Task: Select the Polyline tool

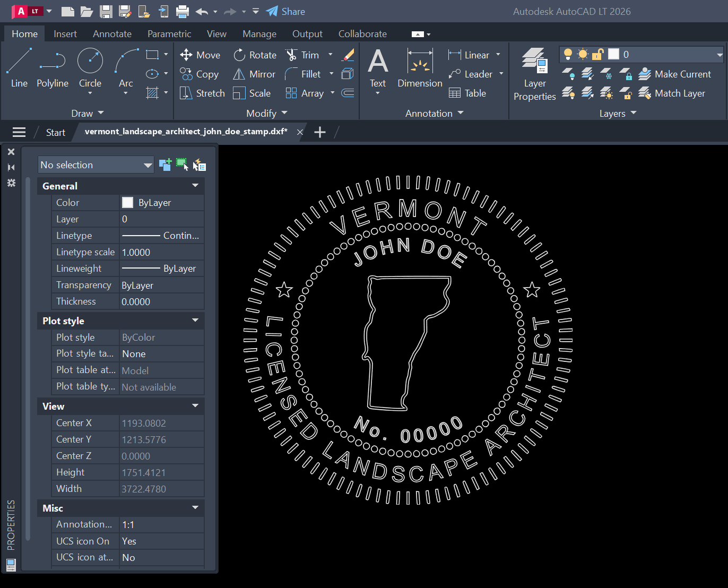Action: [x=53, y=68]
